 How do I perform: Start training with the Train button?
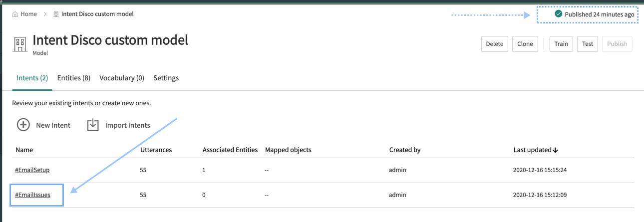pyautogui.click(x=561, y=44)
